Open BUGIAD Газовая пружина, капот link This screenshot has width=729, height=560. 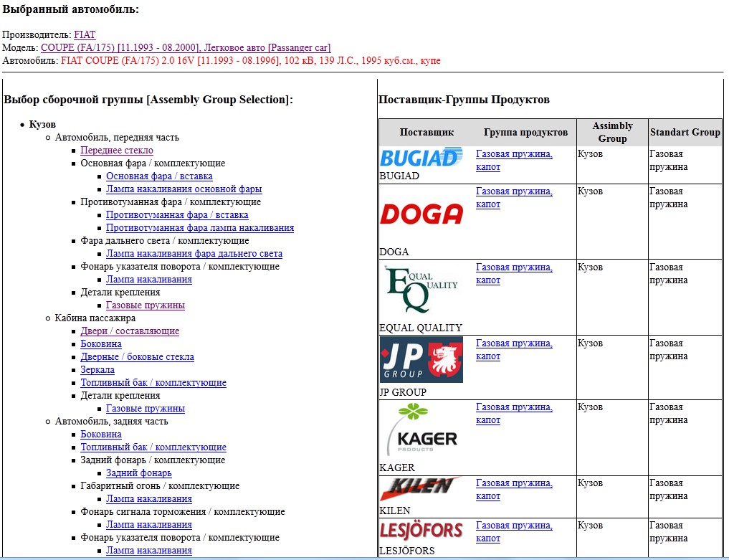[514, 161]
